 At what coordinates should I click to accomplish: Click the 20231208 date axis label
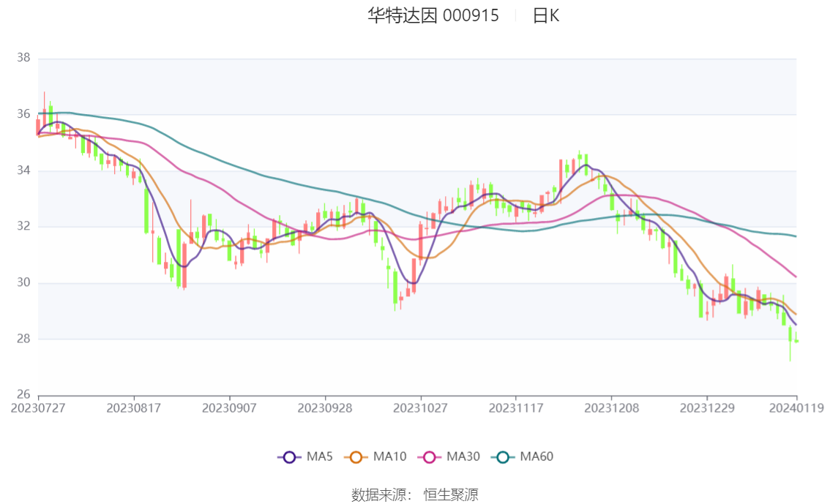(x=611, y=408)
